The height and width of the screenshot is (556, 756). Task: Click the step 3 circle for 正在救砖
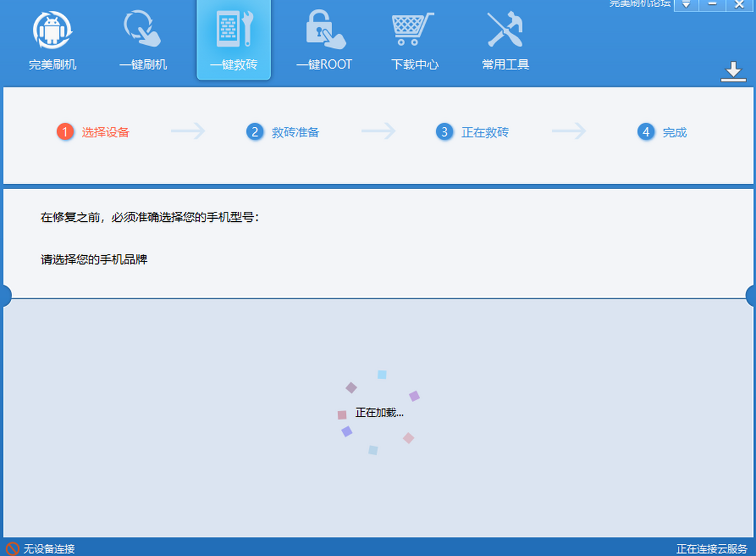(x=445, y=132)
